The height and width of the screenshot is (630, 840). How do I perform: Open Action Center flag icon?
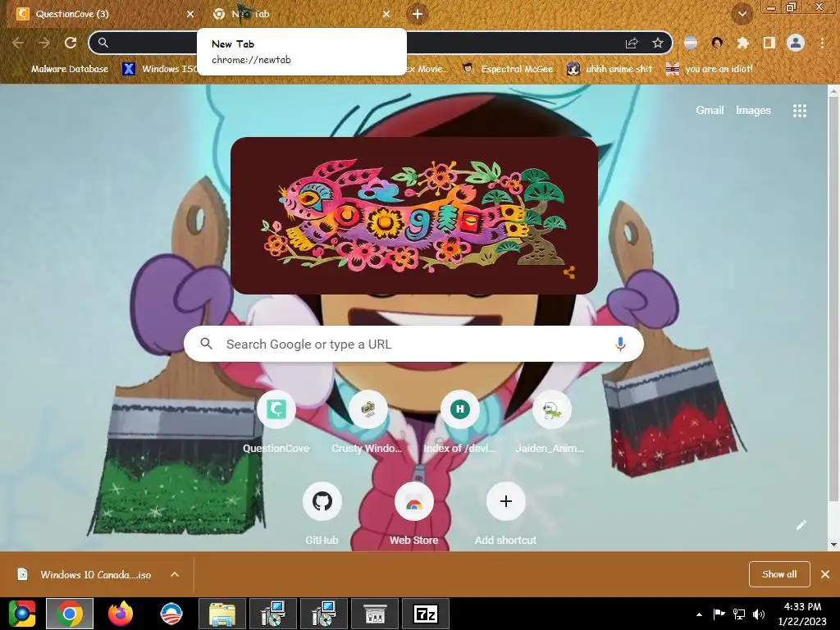pyautogui.click(x=719, y=614)
